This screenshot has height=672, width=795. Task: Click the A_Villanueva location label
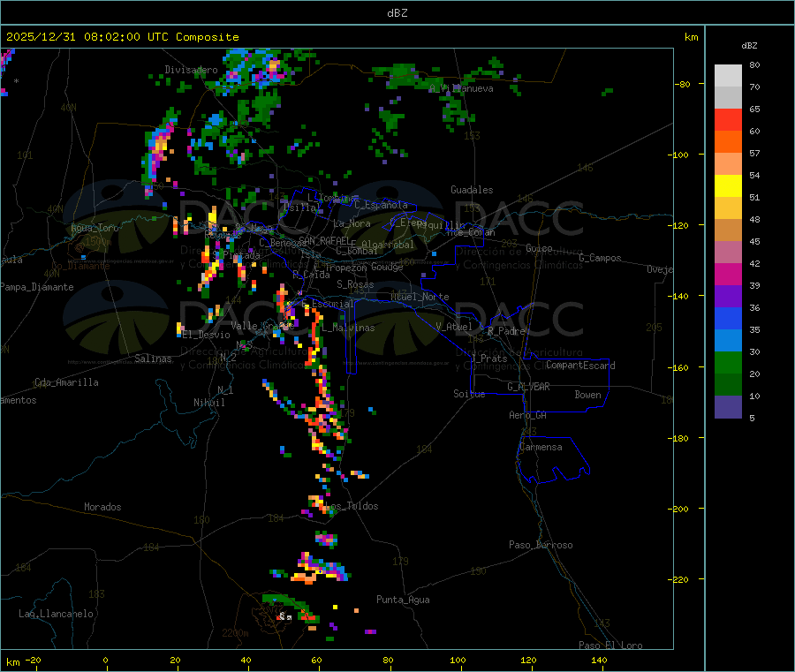[x=461, y=88]
